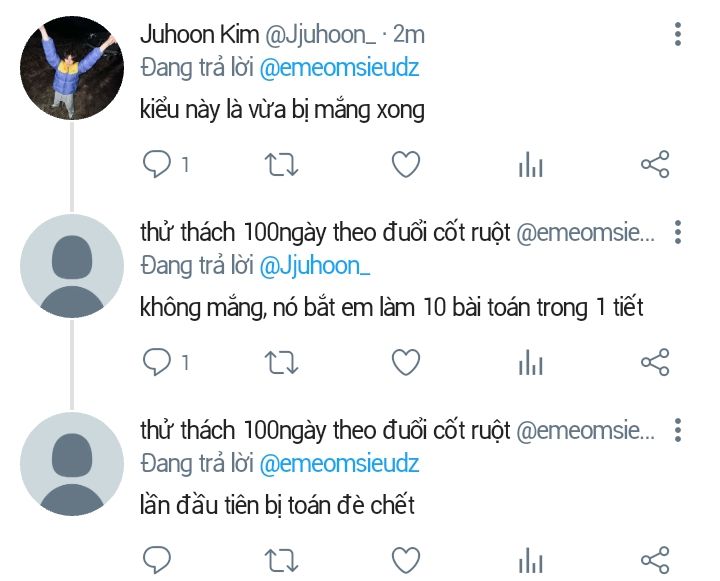Open more options for the last tweet
The height and width of the screenshot is (581, 720).
point(678,430)
